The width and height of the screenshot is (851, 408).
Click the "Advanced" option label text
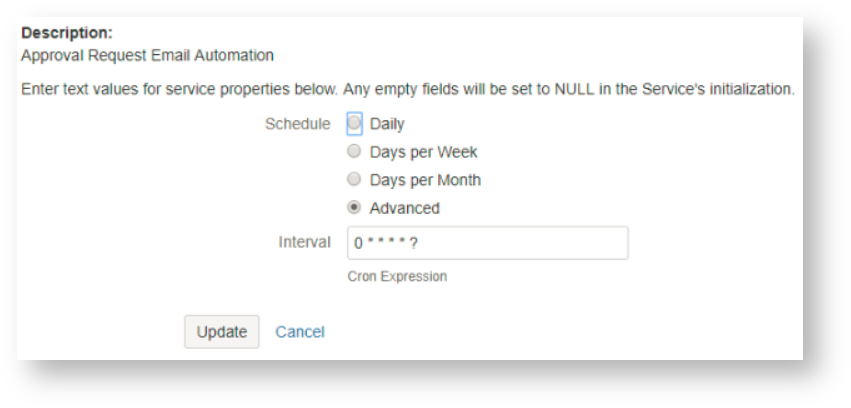tap(404, 208)
